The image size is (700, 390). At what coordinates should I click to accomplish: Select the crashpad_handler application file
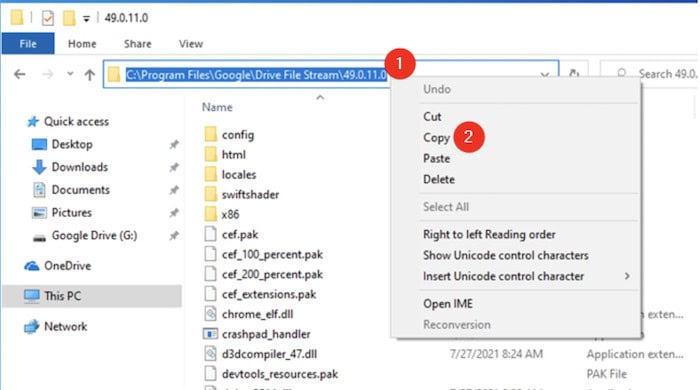(x=266, y=334)
